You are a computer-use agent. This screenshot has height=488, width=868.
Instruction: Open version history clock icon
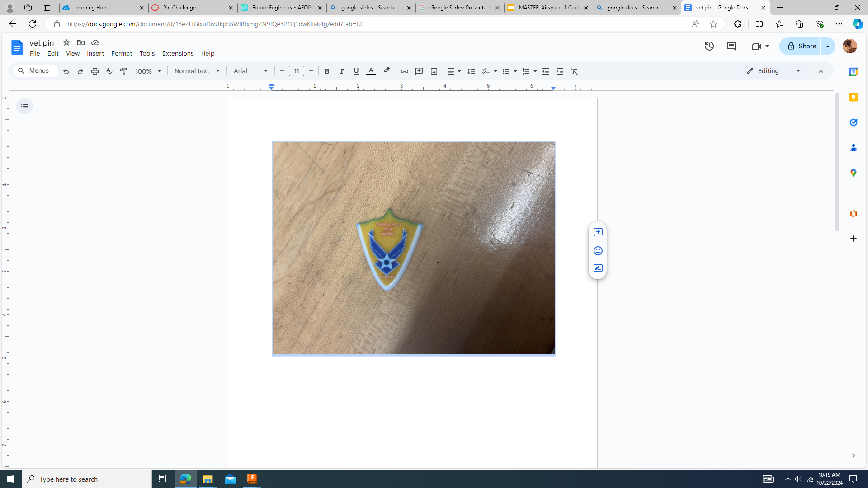pyautogui.click(x=709, y=46)
